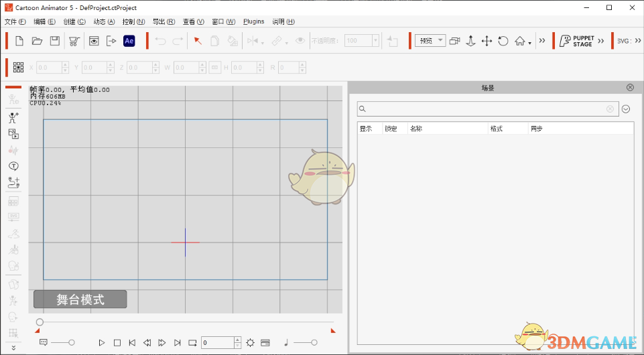Image resolution: width=644 pixels, height=355 pixels.
Task: Click the timeline scrubber handle
Action: pyautogui.click(x=40, y=322)
